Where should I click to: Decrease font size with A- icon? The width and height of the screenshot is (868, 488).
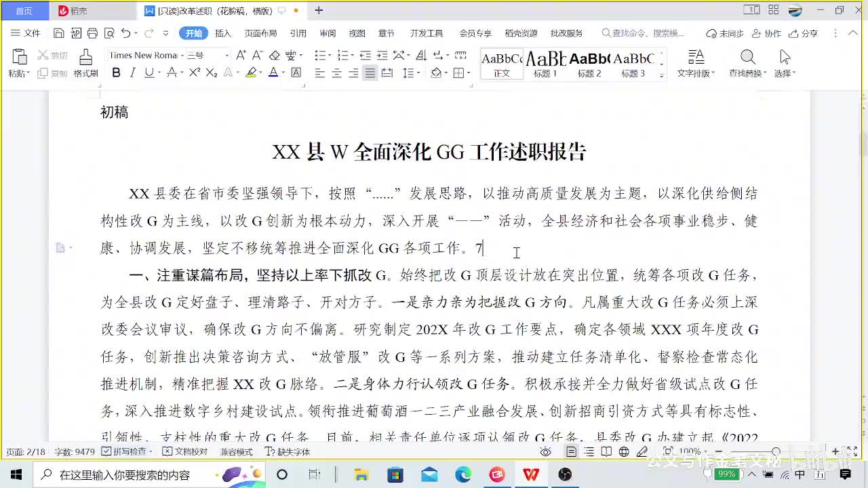click(x=257, y=56)
